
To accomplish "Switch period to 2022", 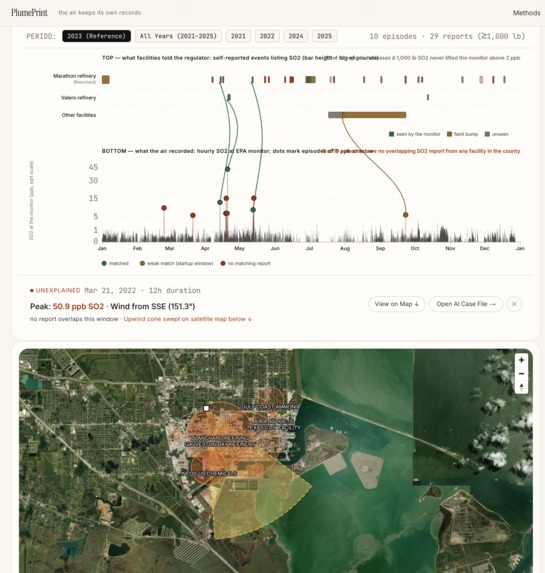I will [267, 36].
